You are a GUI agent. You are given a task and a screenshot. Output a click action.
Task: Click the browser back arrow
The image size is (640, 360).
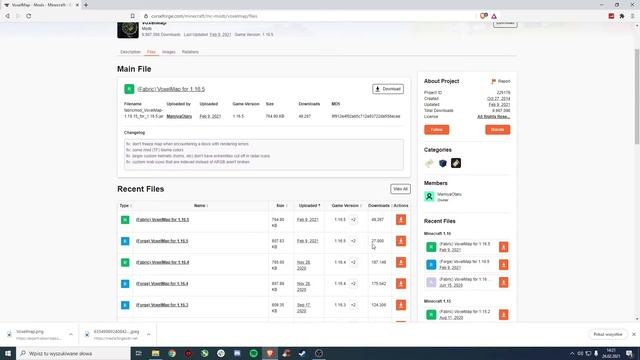tap(7, 16)
